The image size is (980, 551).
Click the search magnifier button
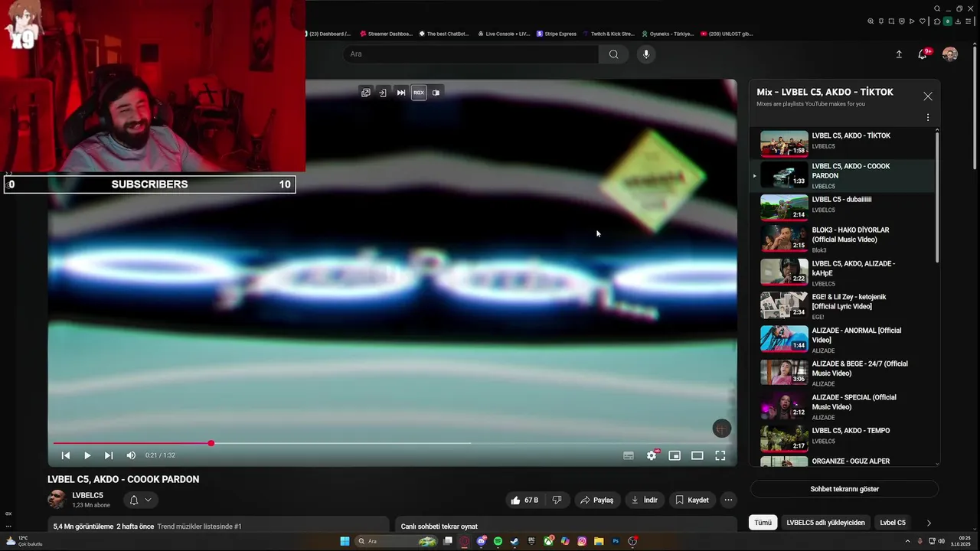pos(613,54)
